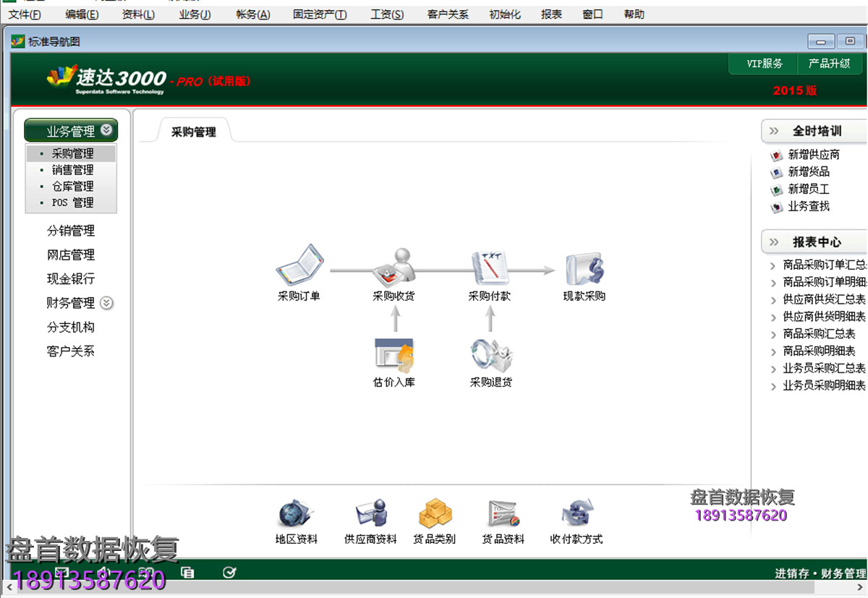The height and width of the screenshot is (598, 868).
Task: Open the 采购付款 purchase payment icon
Action: point(490,268)
